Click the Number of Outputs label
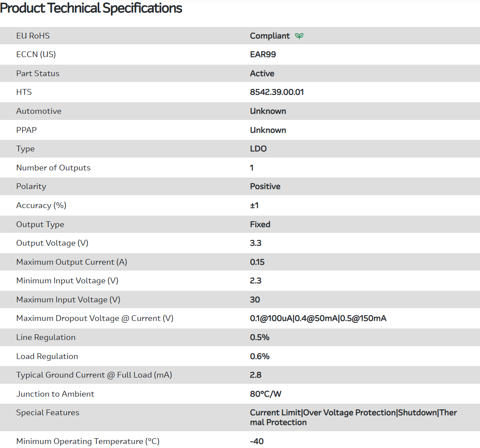The width and height of the screenshot is (480, 448). pos(54,168)
